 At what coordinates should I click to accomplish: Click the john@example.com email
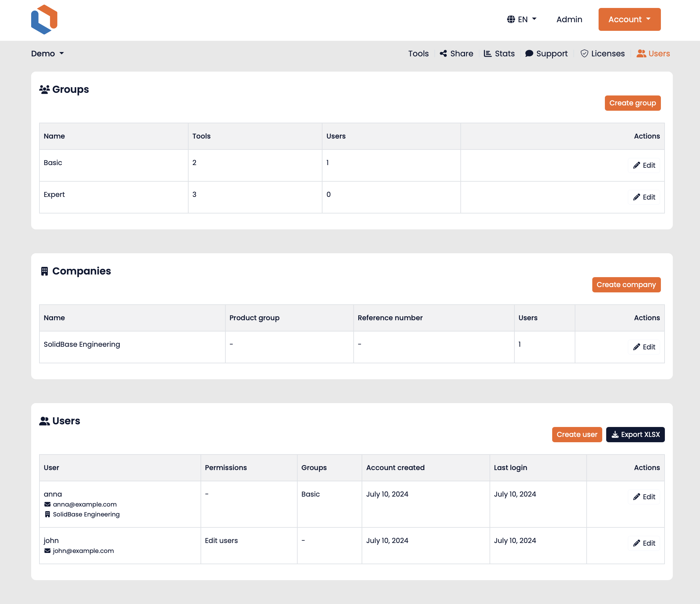(83, 551)
